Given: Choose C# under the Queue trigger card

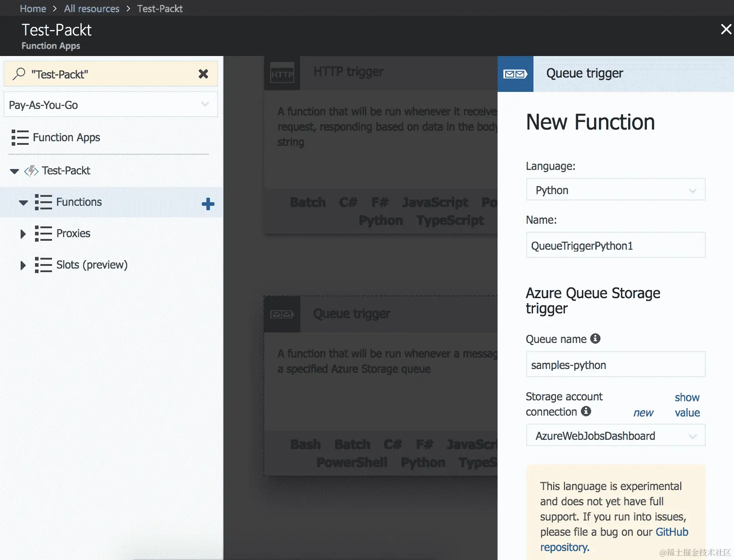Looking at the screenshot, I should point(393,445).
